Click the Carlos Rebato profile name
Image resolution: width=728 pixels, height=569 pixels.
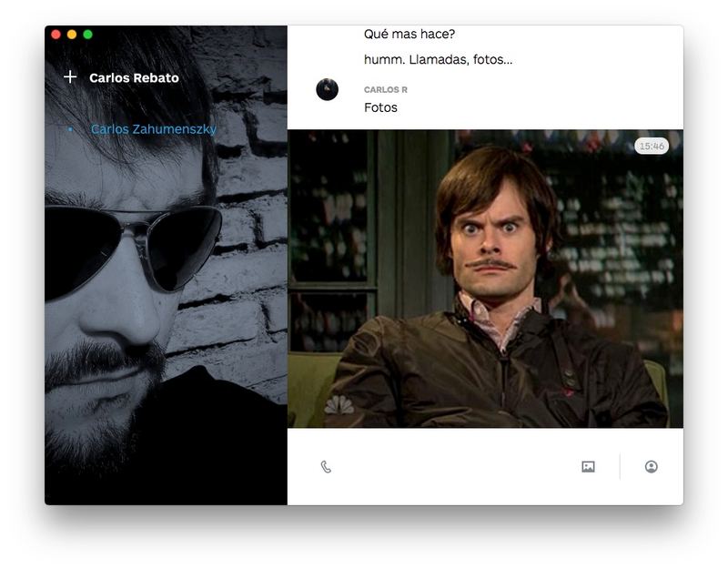(134, 77)
